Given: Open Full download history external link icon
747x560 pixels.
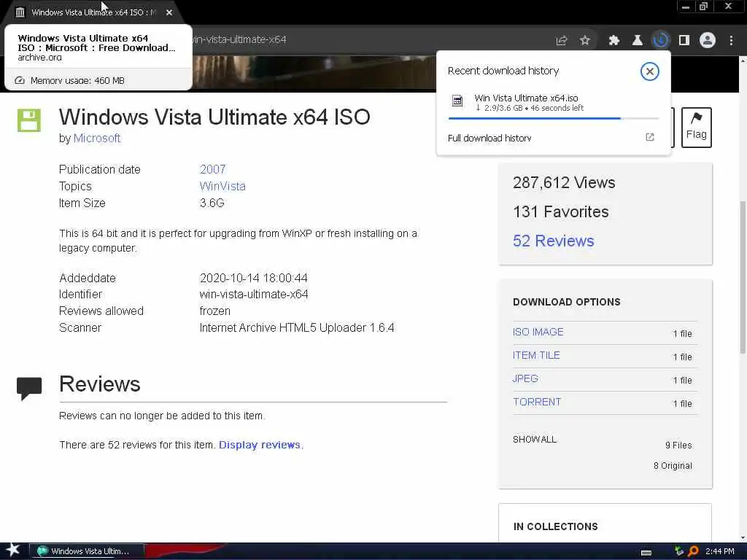Looking at the screenshot, I should coord(650,137).
